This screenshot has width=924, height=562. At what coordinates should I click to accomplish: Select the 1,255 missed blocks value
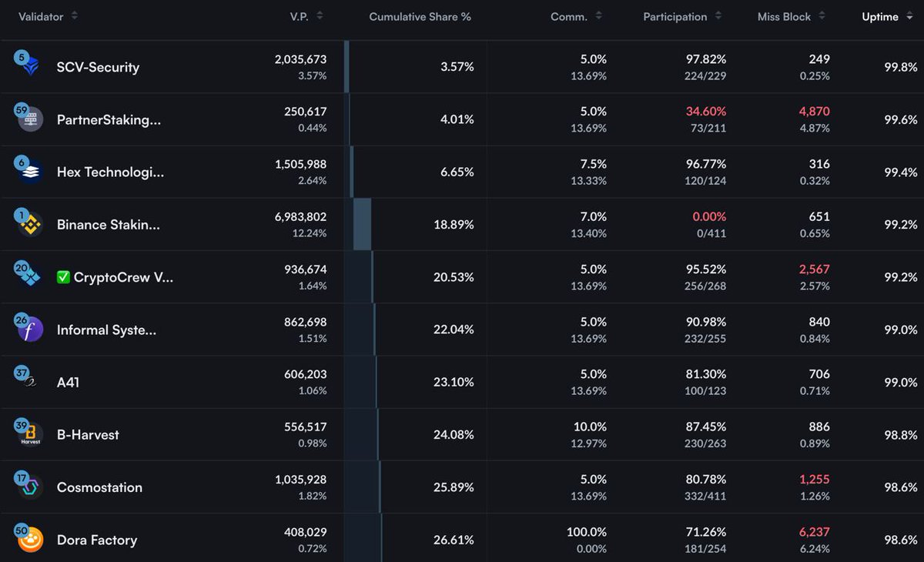click(815, 480)
